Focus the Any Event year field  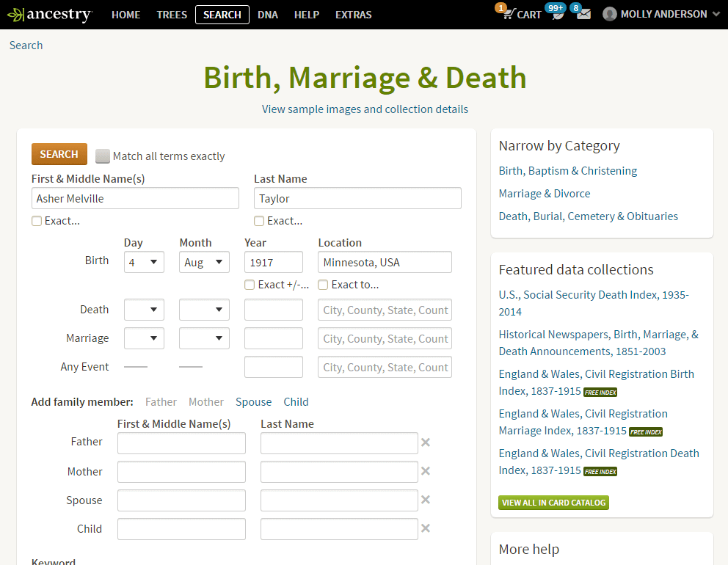point(274,367)
